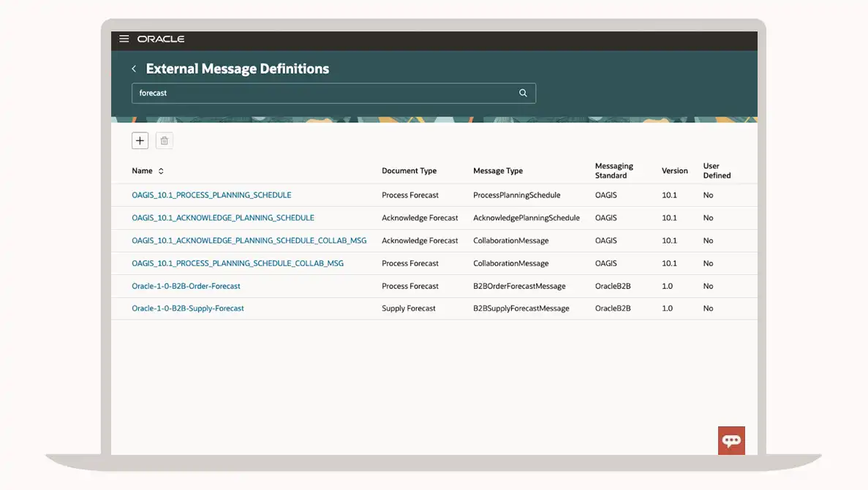Image resolution: width=868 pixels, height=490 pixels.
Task: Open OAGIS_10.1_ACKNOWLEDGE_PLANNING_SCHEDULE link
Action: click(x=223, y=218)
